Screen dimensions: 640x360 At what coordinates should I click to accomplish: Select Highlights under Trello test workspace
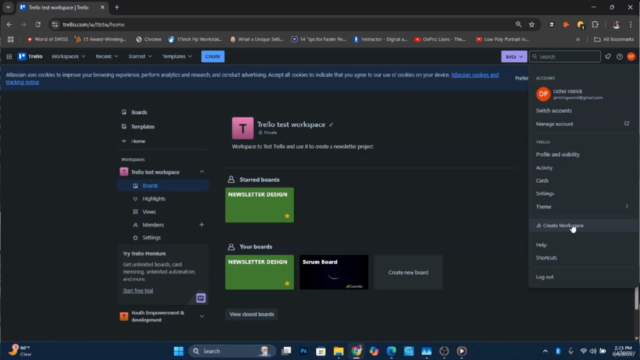(154, 199)
